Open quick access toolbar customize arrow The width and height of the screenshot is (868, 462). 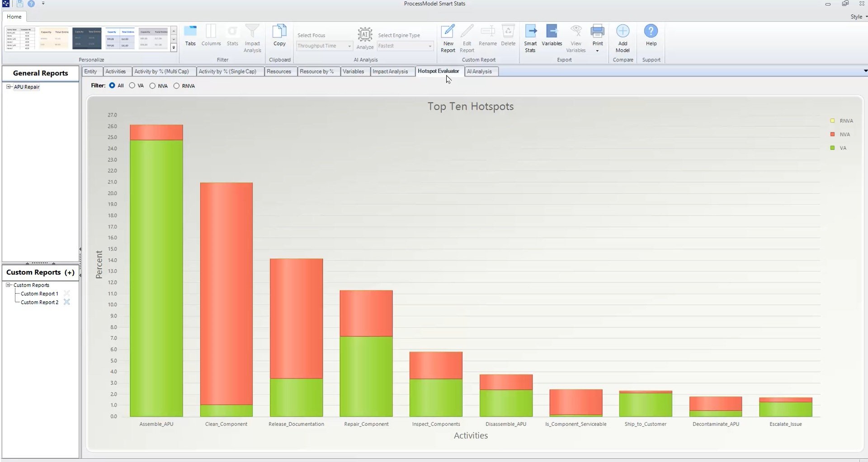click(43, 4)
